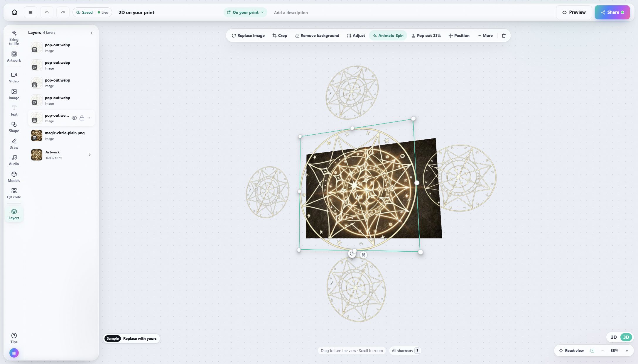
Task: Open the Position options
Action: (x=459, y=35)
